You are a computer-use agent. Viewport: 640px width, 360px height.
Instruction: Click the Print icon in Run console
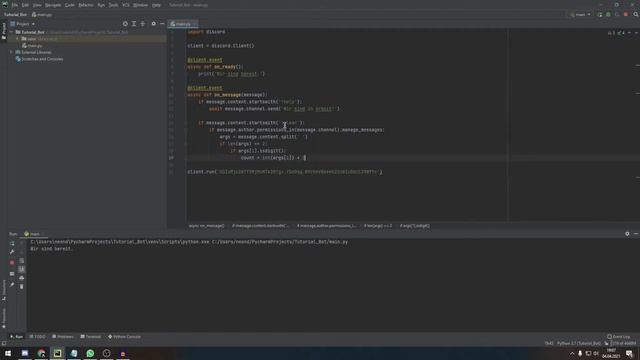click(22, 278)
